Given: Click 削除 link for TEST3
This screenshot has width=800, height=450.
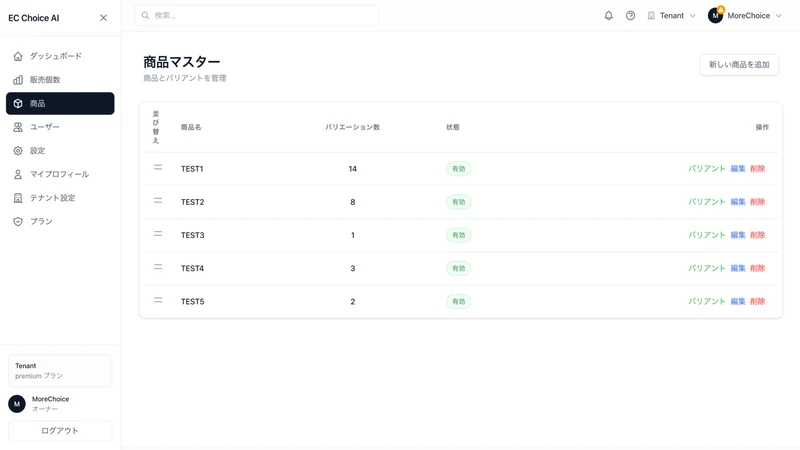Looking at the screenshot, I should coord(758,235).
